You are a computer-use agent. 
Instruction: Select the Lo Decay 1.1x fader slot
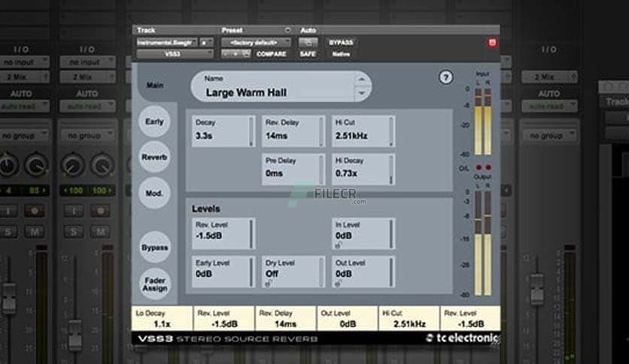click(162, 319)
